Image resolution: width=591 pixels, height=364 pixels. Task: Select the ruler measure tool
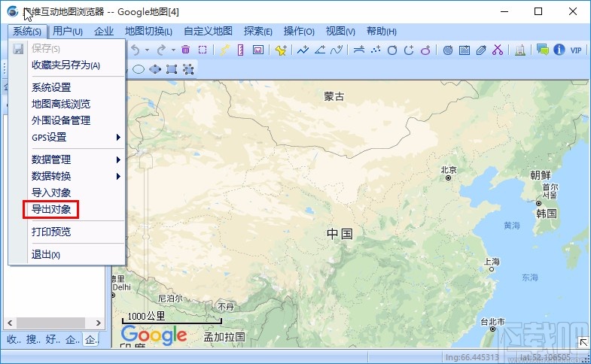point(240,50)
